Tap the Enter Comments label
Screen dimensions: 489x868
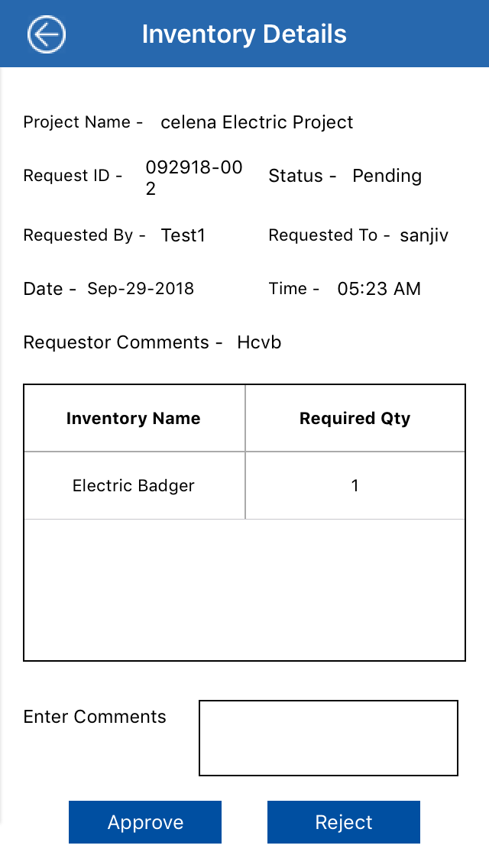click(95, 717)
